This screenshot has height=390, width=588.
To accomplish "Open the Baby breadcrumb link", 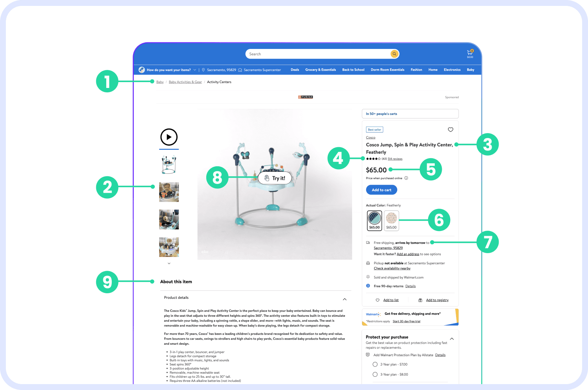I will click(160, 82).
